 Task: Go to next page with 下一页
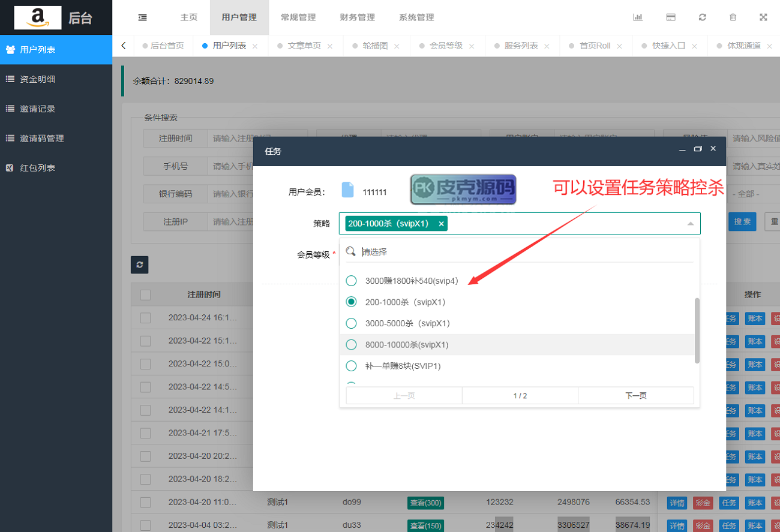(635, 396)
